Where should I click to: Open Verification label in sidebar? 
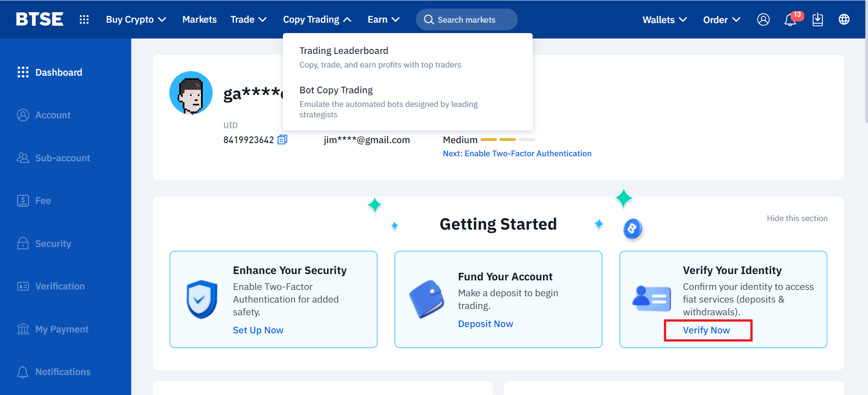coord(60,286)
